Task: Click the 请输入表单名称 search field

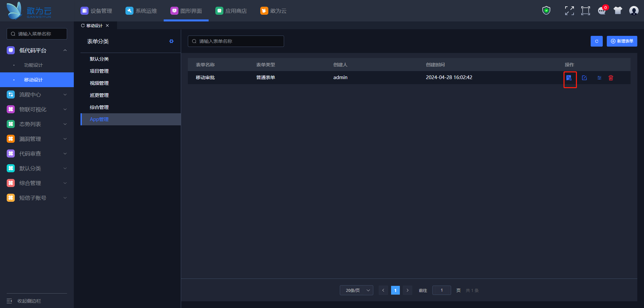Action: coord(236,41)
